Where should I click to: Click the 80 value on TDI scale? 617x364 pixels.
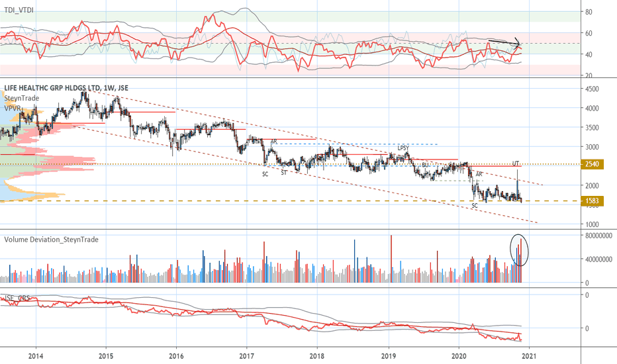(589, 12)
